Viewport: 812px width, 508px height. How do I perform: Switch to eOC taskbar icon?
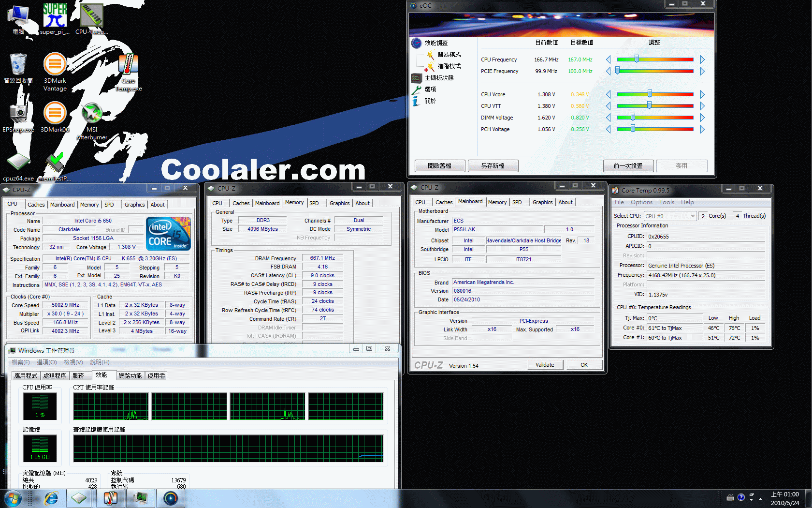[x=171, y=498]
